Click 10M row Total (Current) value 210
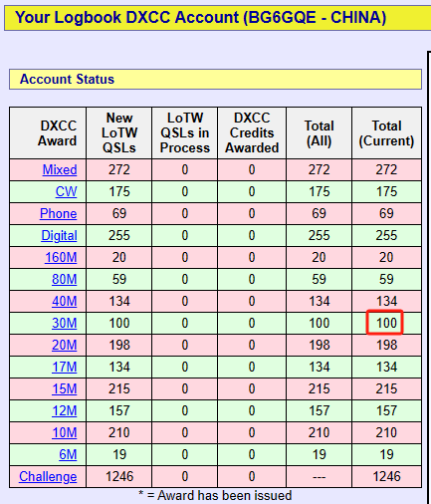The height and width of the screenshot is (504, 431). coord(386,432)
